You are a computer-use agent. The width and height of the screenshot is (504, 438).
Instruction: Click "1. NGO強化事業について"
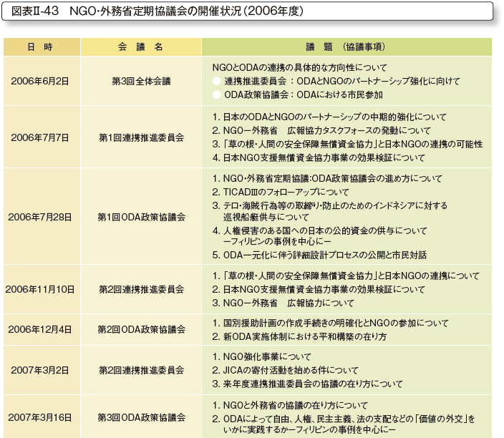click(261, 356)
